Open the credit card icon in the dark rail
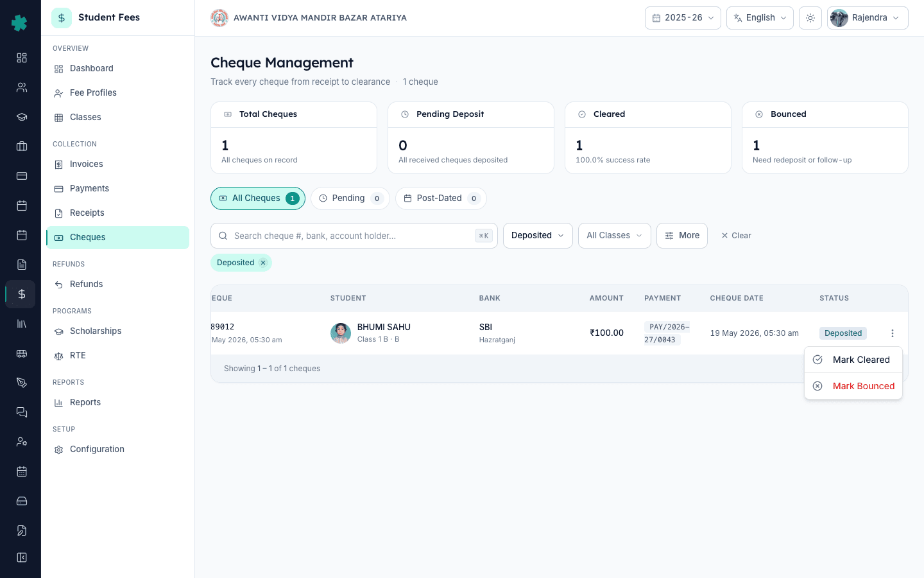This screenshot has width=924, height=578. (x=22, y=176)
